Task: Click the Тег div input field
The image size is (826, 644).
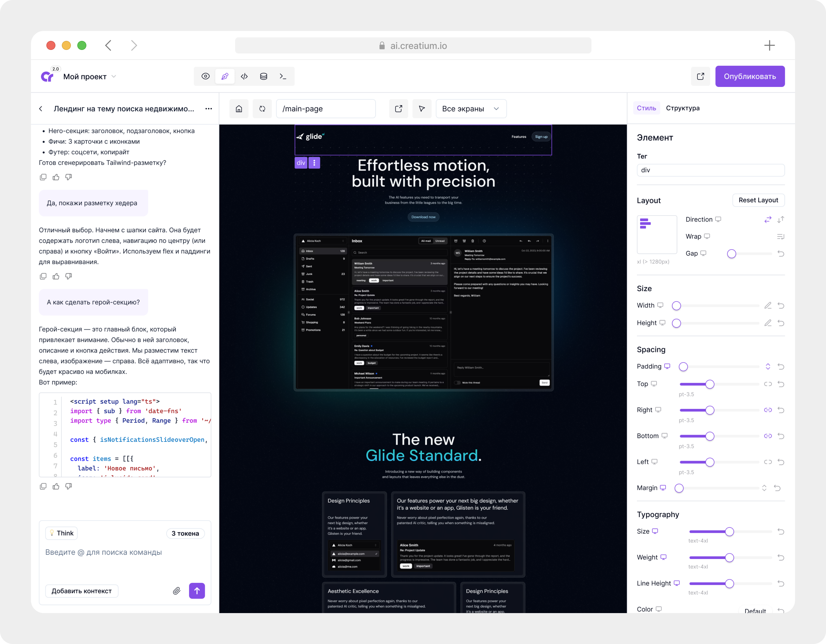Action: coord(711,170)
